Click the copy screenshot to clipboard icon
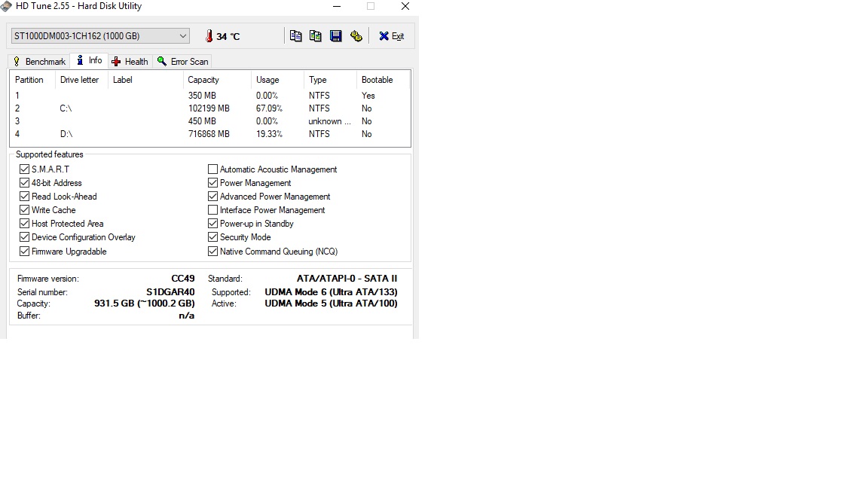This screenshot has width=868, height=488. (316, 36)
